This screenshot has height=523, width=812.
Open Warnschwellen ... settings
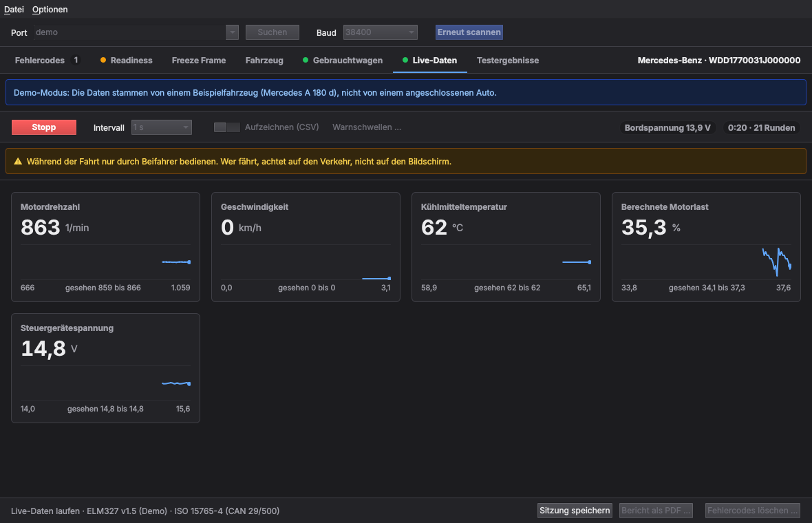tap(367, 127)
